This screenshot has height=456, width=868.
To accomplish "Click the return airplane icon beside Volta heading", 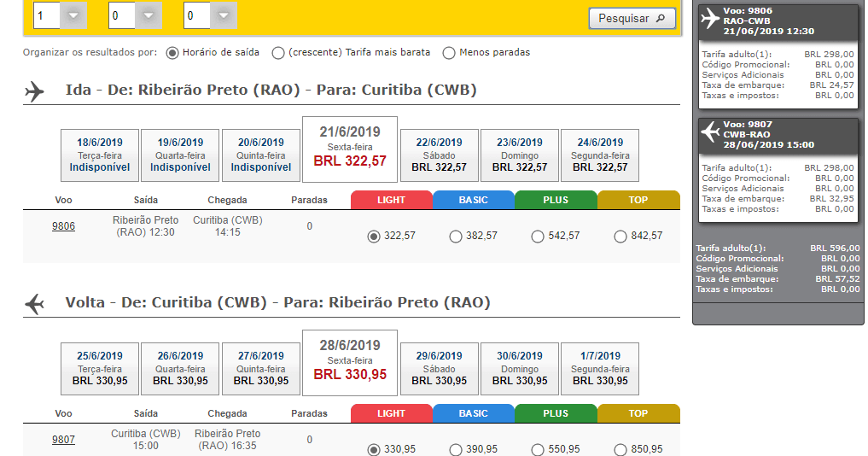I will (x=34, y=304).
